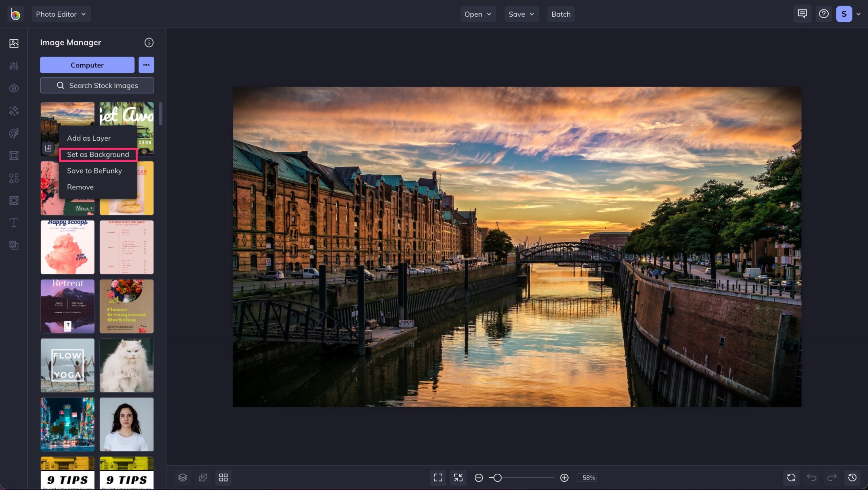Open the Graphics shapes panel
Viewport: 868px width, 490px height.
[14, 178]
